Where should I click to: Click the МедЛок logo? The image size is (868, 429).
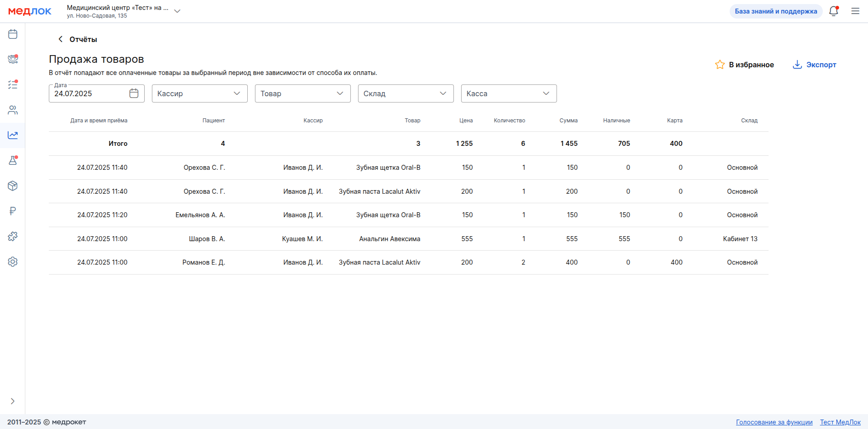pos(30,11)
